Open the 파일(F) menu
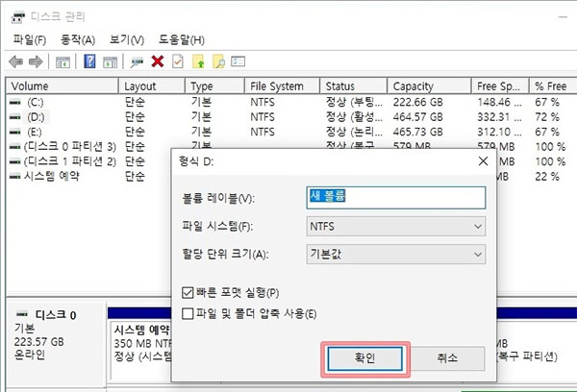The width and height of the screenshot is (577, 392). [x=30, y=39]
